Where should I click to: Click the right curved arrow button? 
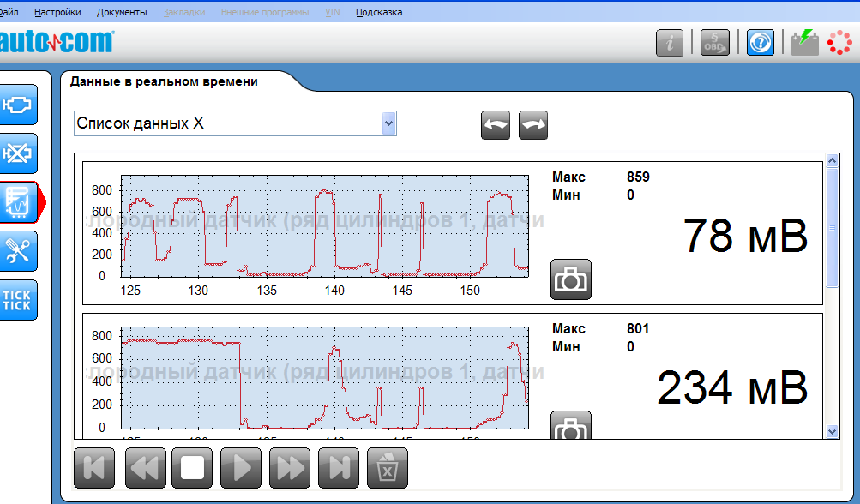[x=533, y=125]
